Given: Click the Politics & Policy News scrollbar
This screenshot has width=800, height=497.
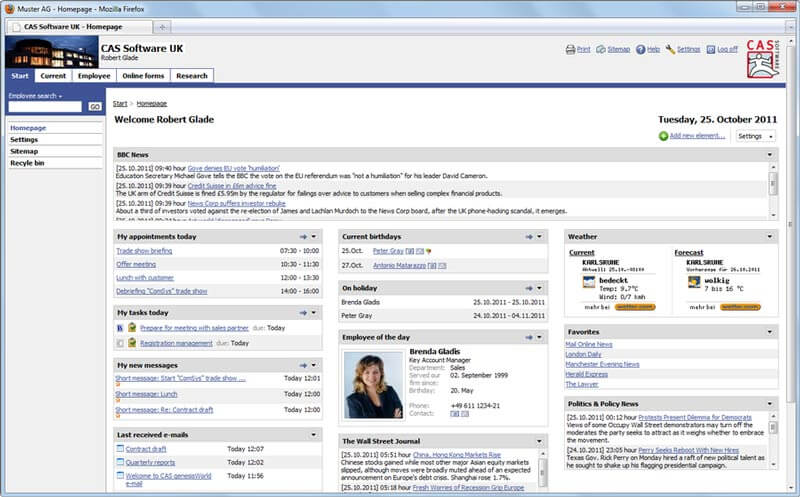Looking at the screenshot, I should (773, 440).
